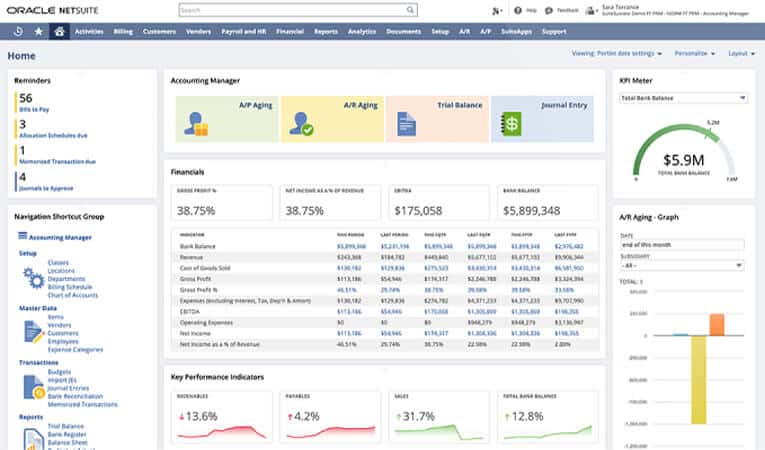Viewport: 765px width, 450px height.
Task: Open the shortcuts star icon
Action: pyautogui.click(x=39, y=31)
